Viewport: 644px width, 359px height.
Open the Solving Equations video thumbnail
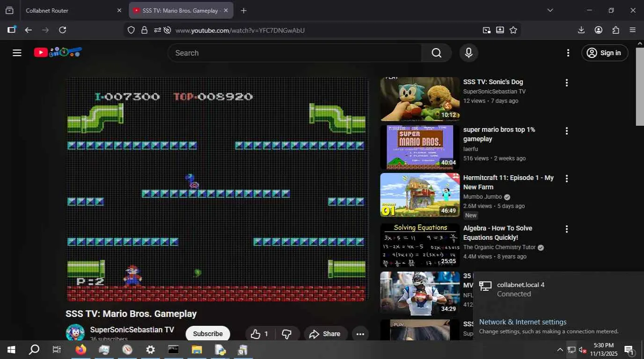(420, 245)
